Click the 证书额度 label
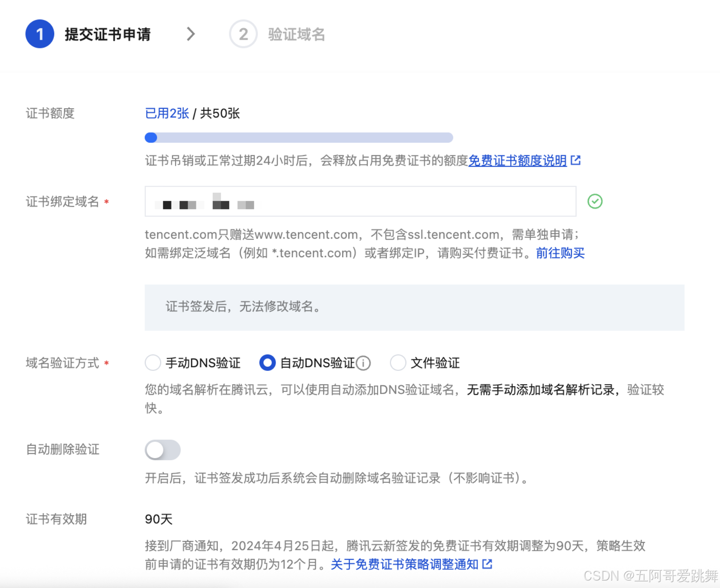This screenshot has width=720, height=588. tap(50, 113)
